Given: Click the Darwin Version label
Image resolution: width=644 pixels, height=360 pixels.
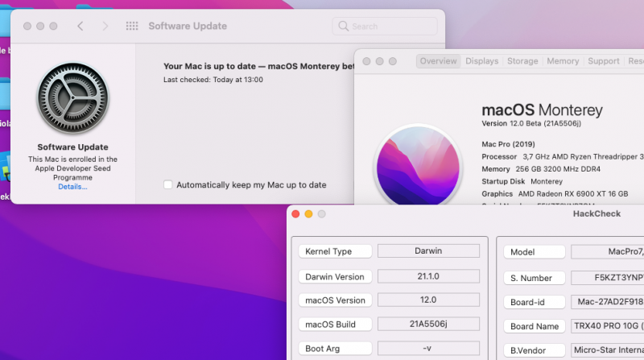Looking at the screenshot, I should pyautogui.click(x=335, y=276).
